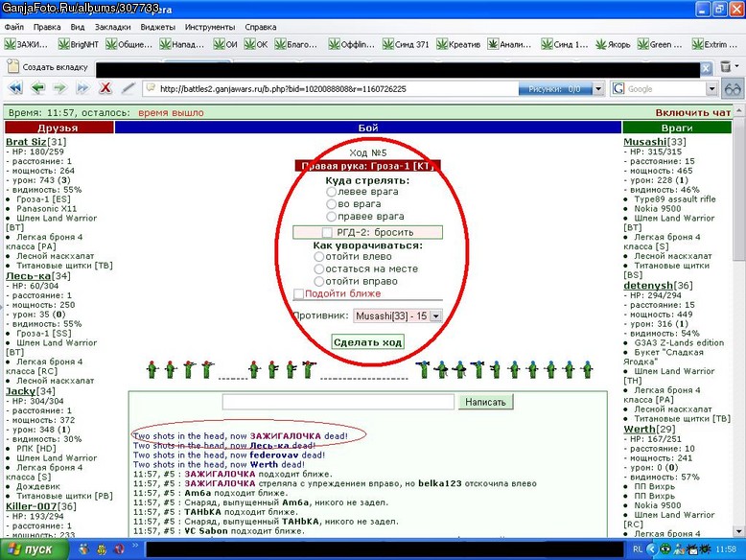The height and width of the screenshot is (560, 746).
Task: Select 'во врага' shooting option
Action: coord(331,204)
